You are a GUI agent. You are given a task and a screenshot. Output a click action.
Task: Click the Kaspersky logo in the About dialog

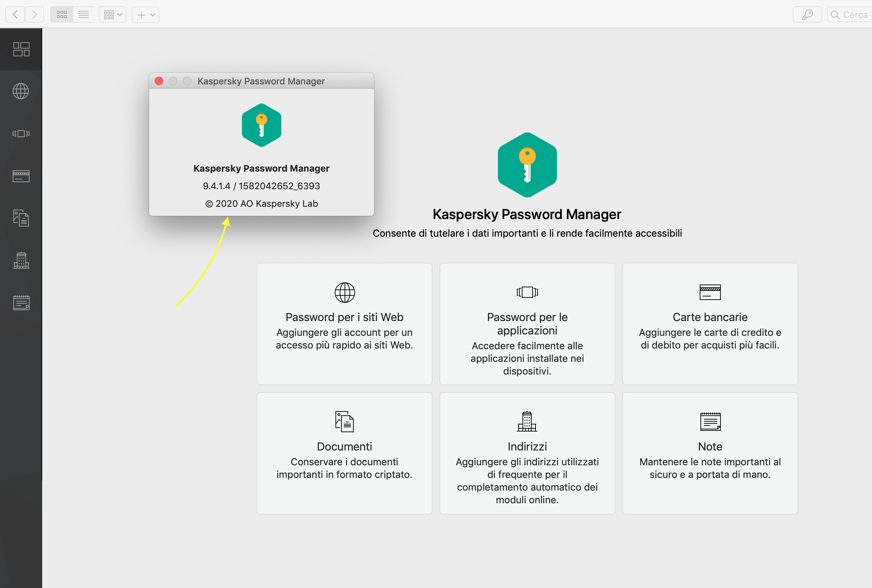tap(261, 125)
